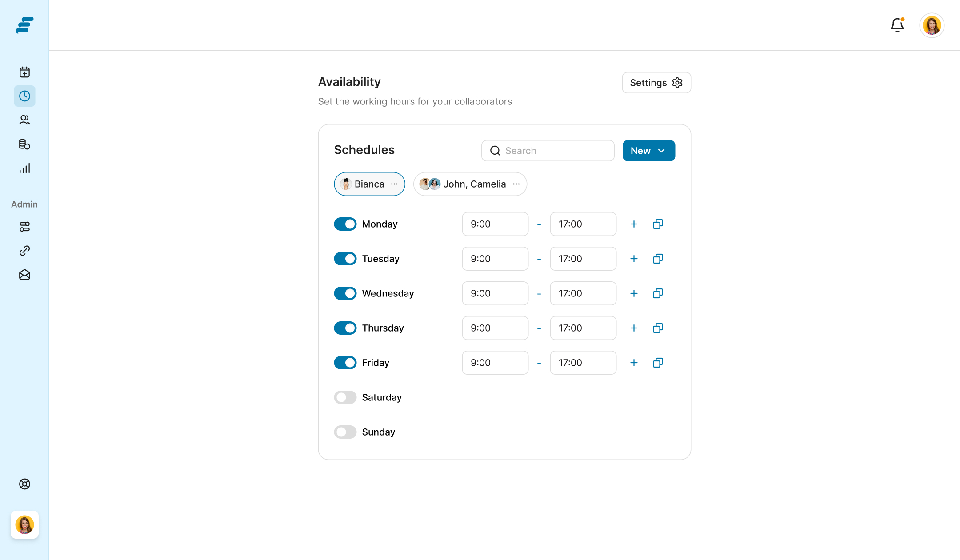Click the Settings button

tap(656, 83)
